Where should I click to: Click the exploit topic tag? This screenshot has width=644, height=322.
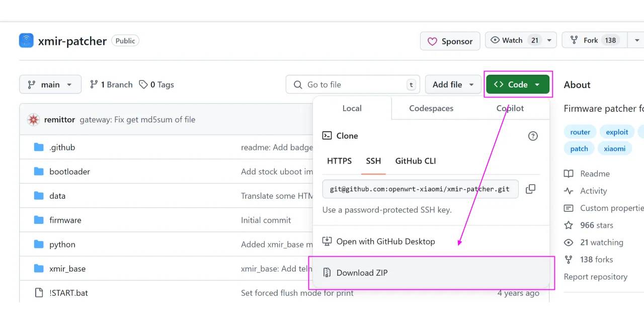tap(617, 132)
